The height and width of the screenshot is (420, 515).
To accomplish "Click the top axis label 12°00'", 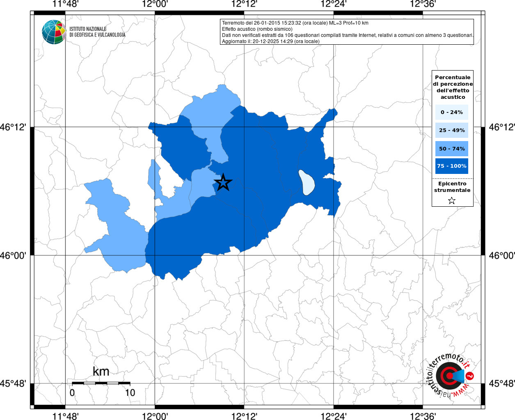I will click(155, 5).
